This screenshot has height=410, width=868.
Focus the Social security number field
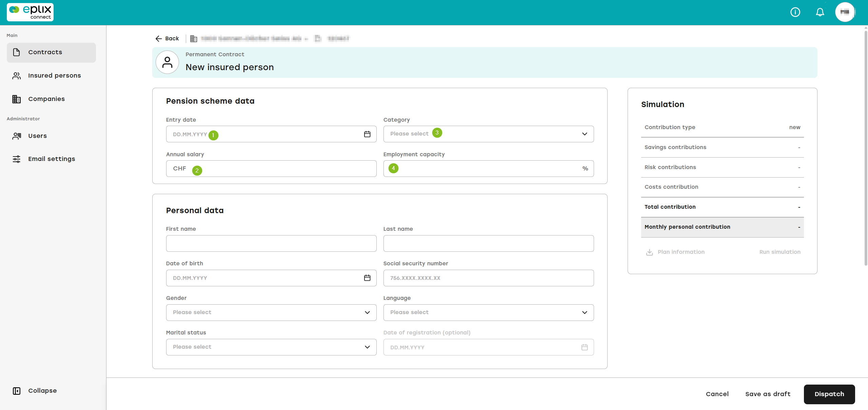click(x=488, y=278)
